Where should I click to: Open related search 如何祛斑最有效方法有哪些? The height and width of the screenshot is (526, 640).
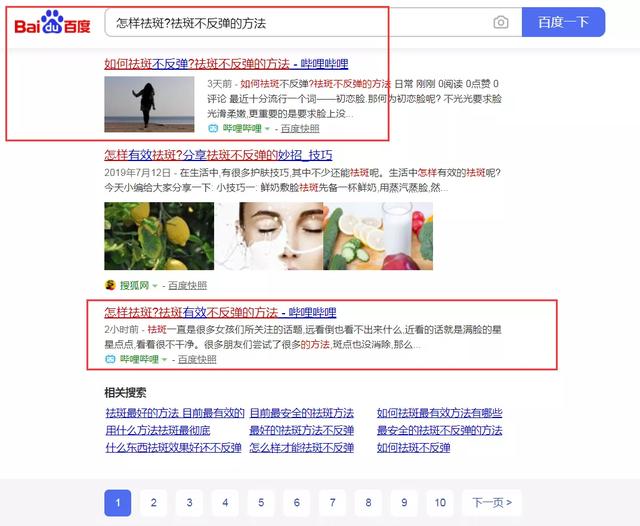(x=439, y=413)
